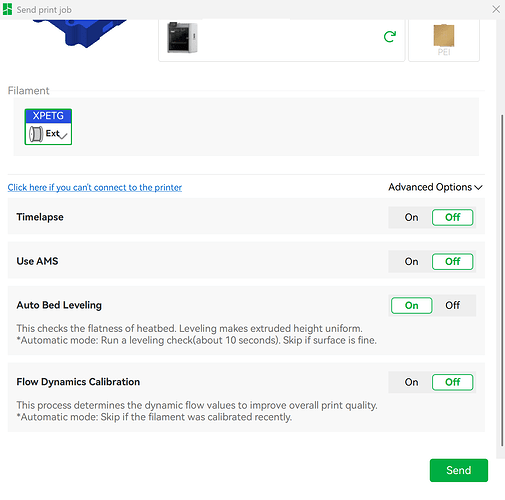
Task: Select the XPETG filament header
Action: (x=48, y=116)
